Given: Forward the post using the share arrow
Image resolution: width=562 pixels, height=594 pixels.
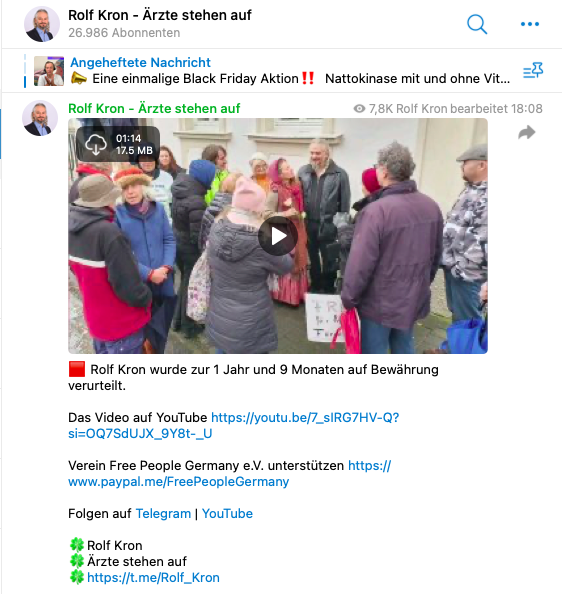Looking at the screenshot, I should [527, 132].
